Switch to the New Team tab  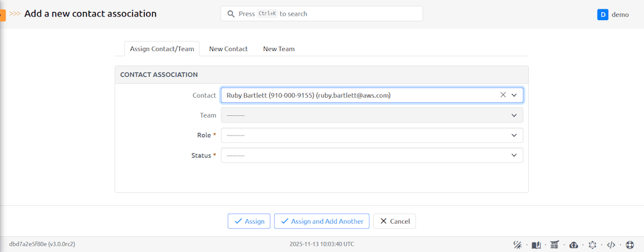(x=279, y=49)
